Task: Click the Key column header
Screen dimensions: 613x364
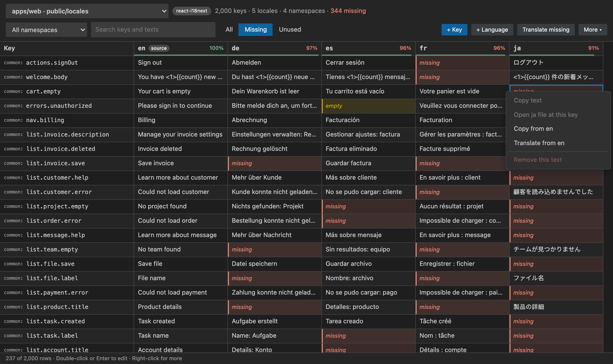Action: click(67, 48)
